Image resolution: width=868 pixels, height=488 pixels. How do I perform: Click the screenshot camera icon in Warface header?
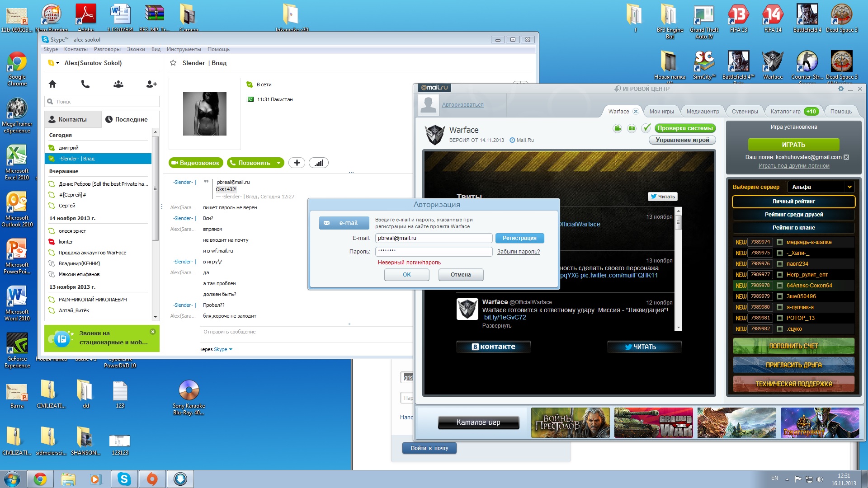pyautogui.click(x=632, y=128)
